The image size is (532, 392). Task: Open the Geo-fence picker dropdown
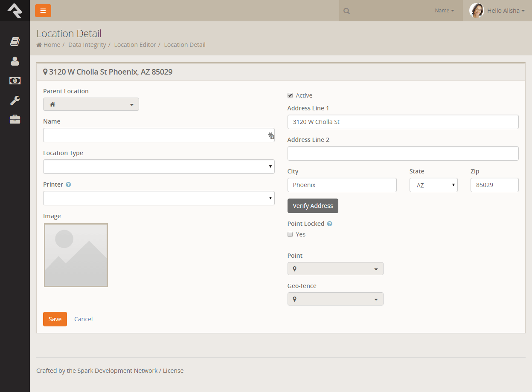click(x=335, y=299)
